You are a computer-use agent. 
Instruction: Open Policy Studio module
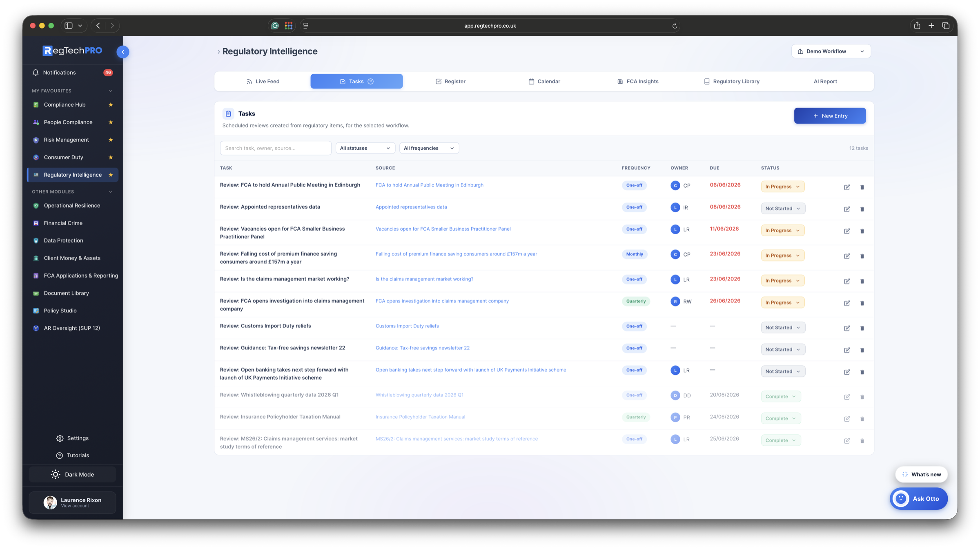[x=60, y=311]
